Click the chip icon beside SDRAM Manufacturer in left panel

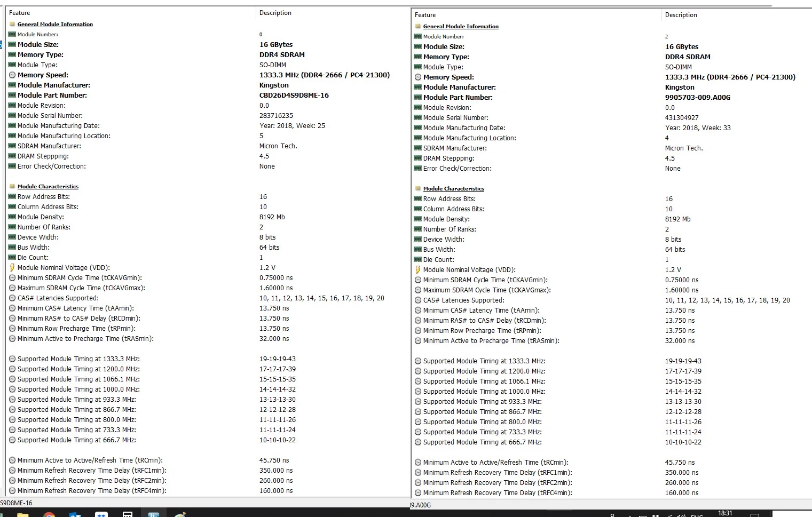tap(12, 146)
